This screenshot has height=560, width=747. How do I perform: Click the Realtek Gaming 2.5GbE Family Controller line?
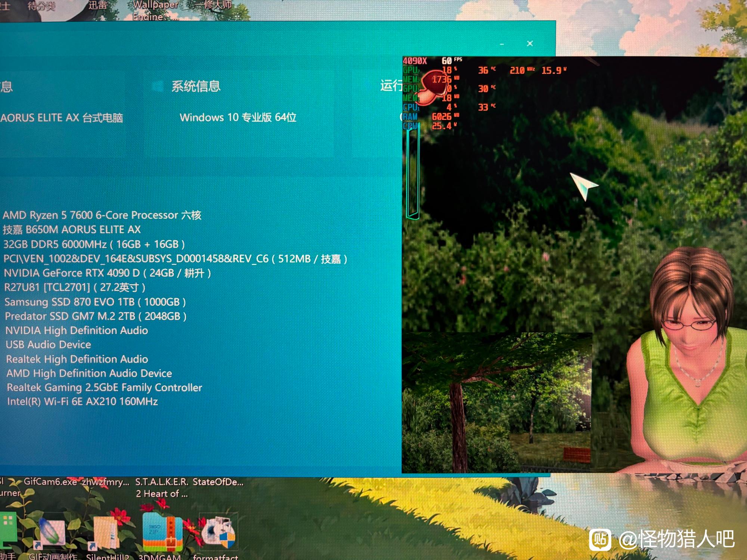pyautogui.click(x=105, y=388)
